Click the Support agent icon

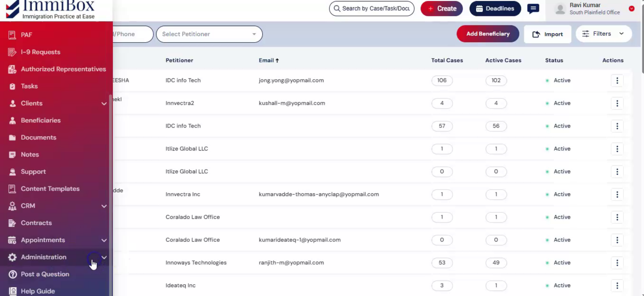(x=12, y=172)
